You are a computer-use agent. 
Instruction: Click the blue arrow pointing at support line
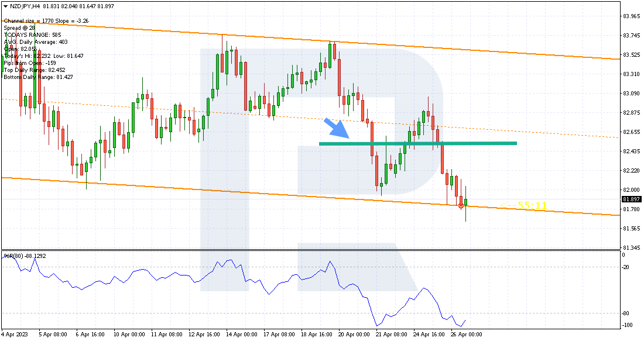(337, 128)
